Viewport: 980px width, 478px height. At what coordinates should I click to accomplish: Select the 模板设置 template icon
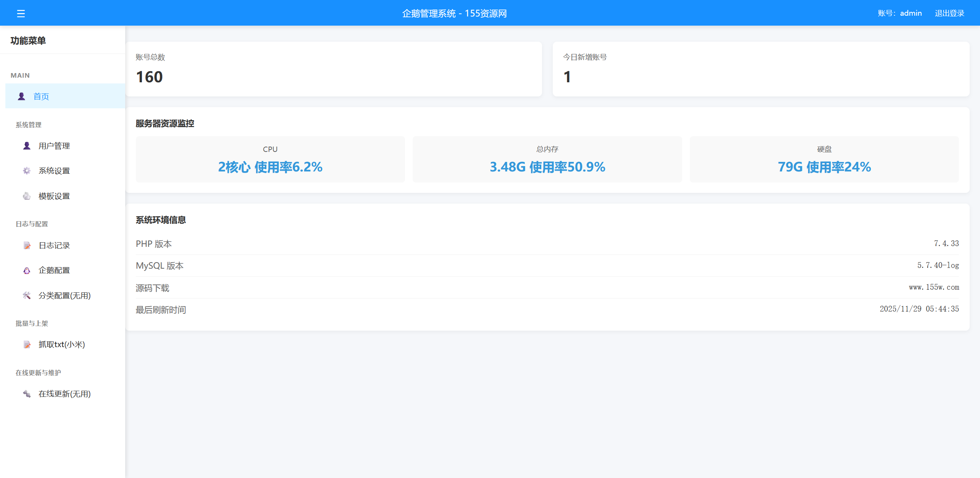click(26, 196)
